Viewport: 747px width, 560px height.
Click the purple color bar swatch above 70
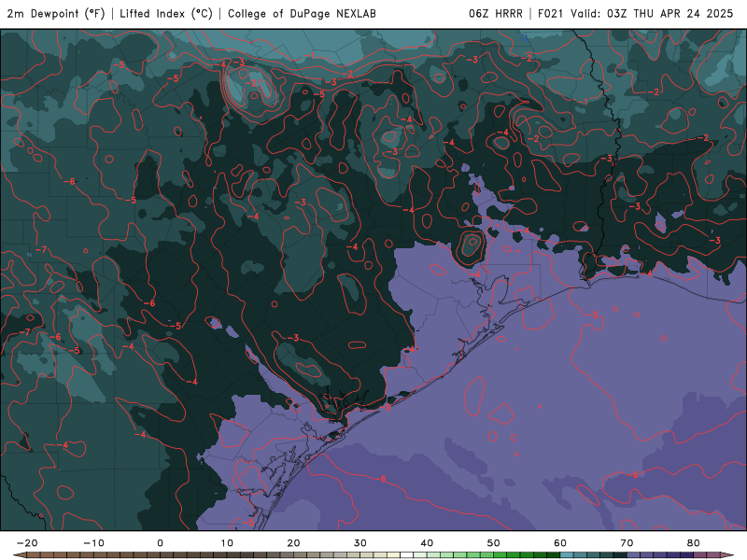click(634, 555)
